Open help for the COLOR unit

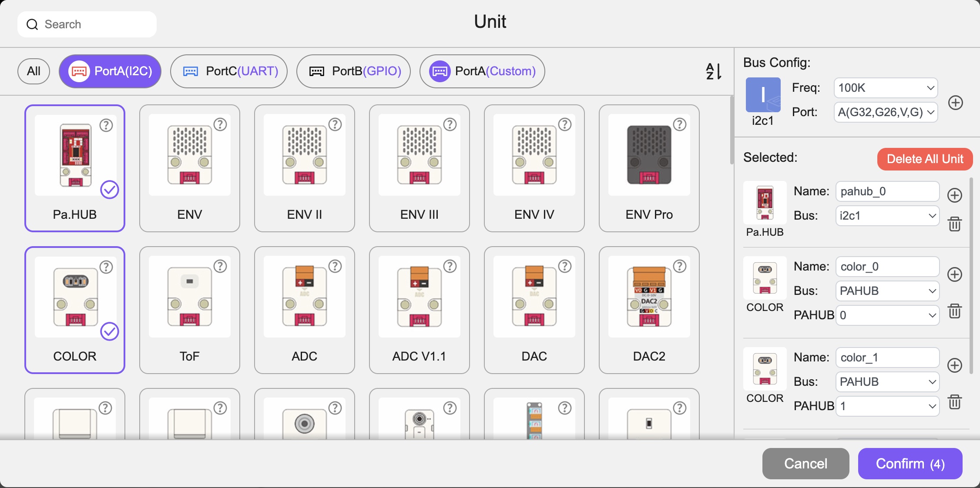tap(106, 267)
